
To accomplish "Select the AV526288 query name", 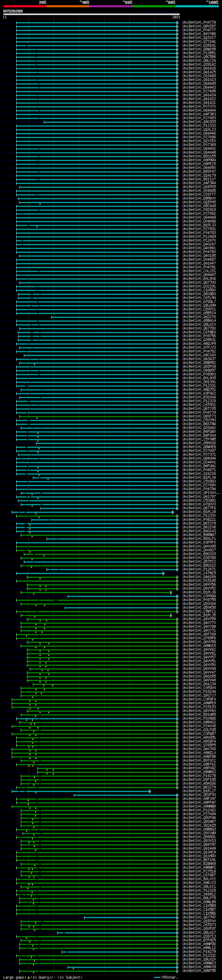I will (x=13, y=11).
